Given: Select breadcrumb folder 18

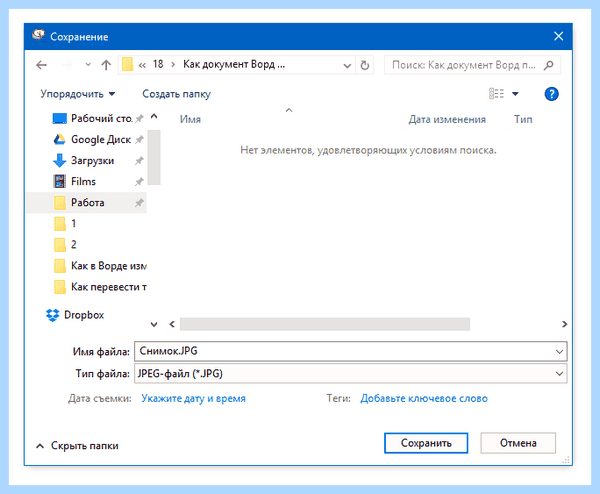Looking at the screenshot, I should tap(158, 64).
